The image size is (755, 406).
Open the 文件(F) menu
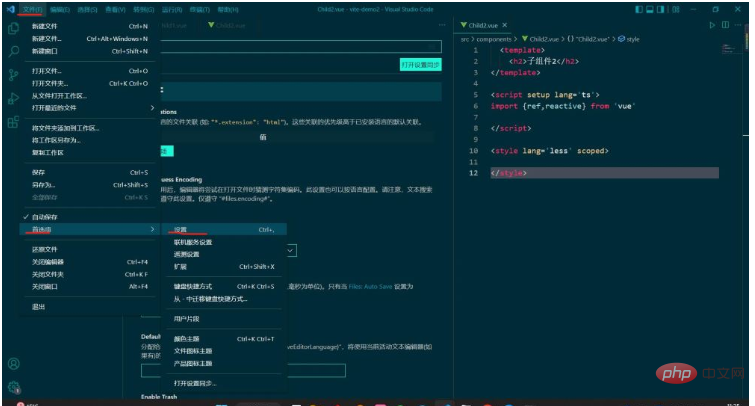(33, 10)
